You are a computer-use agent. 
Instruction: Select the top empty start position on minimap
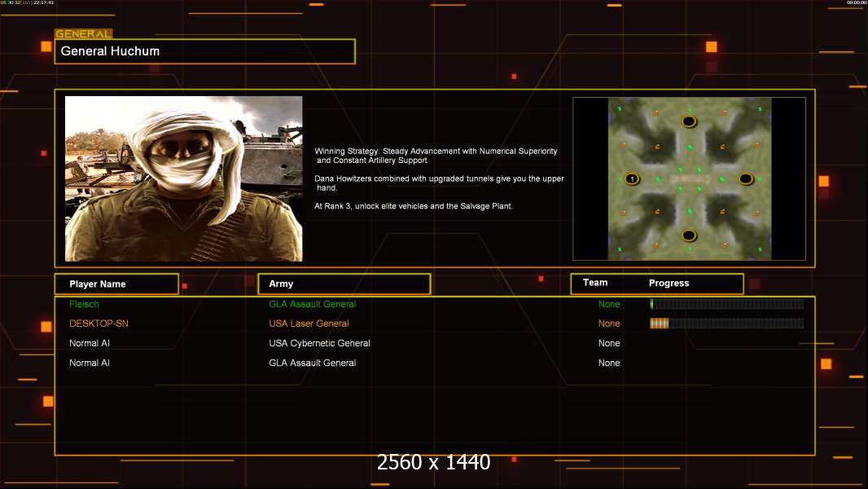pyautogui.click(x=689, y=121)
